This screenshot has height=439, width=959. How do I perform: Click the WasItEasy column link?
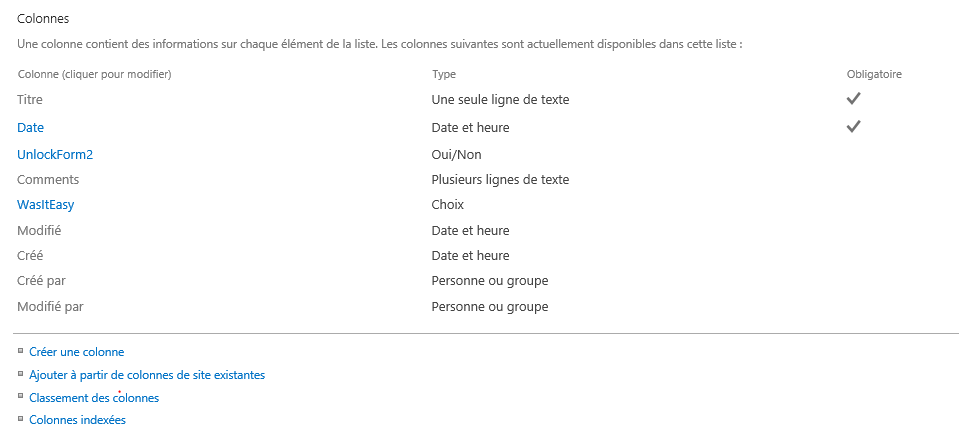[x=45, y=205]
